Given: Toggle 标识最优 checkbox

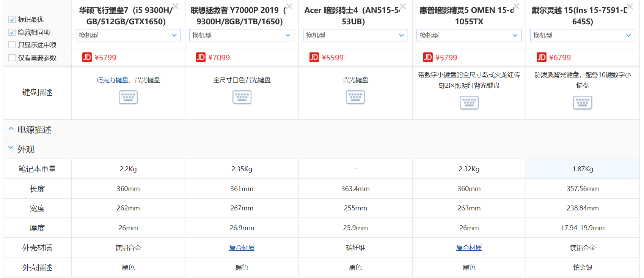Looking at the screenshot, I should point(12,19).
